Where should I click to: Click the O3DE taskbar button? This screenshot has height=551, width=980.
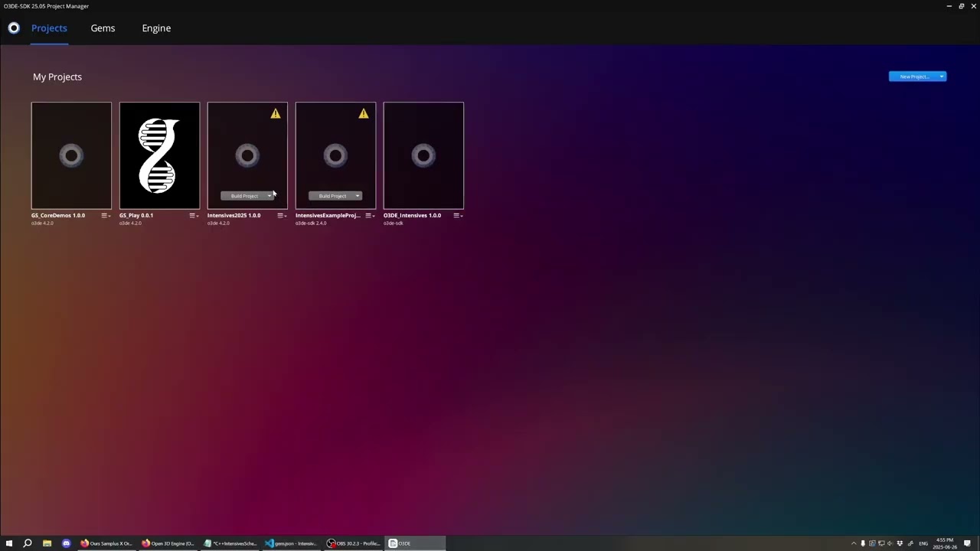pos(414,543)
